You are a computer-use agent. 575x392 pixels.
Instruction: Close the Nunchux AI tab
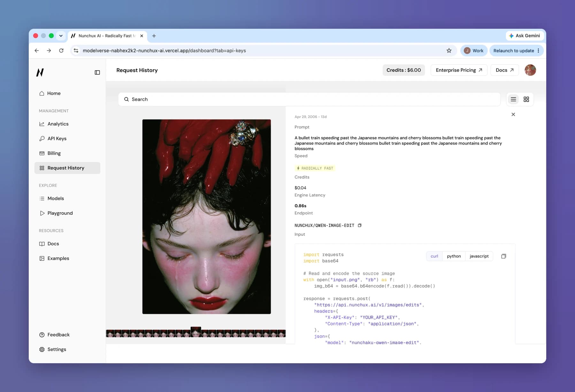tap(142, 36)
